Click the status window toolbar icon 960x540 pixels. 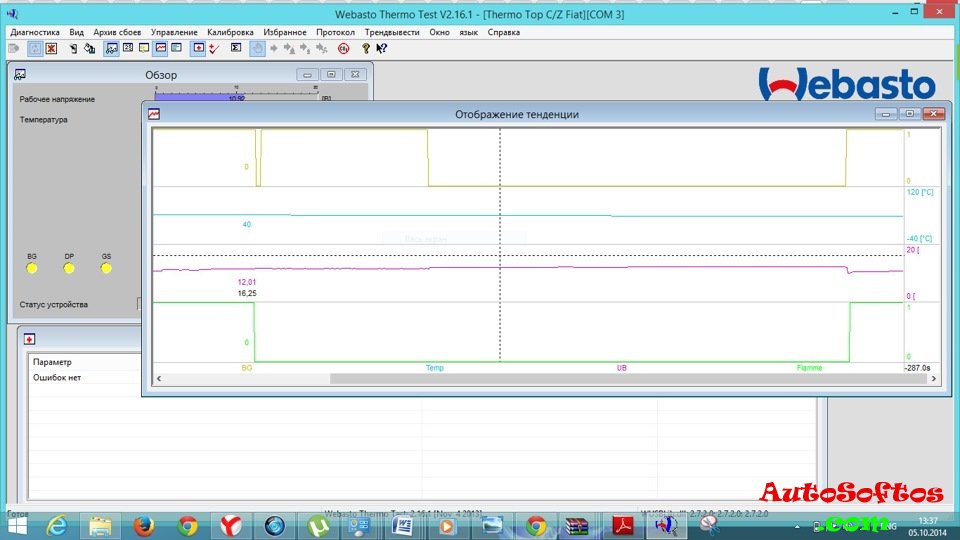176,48
